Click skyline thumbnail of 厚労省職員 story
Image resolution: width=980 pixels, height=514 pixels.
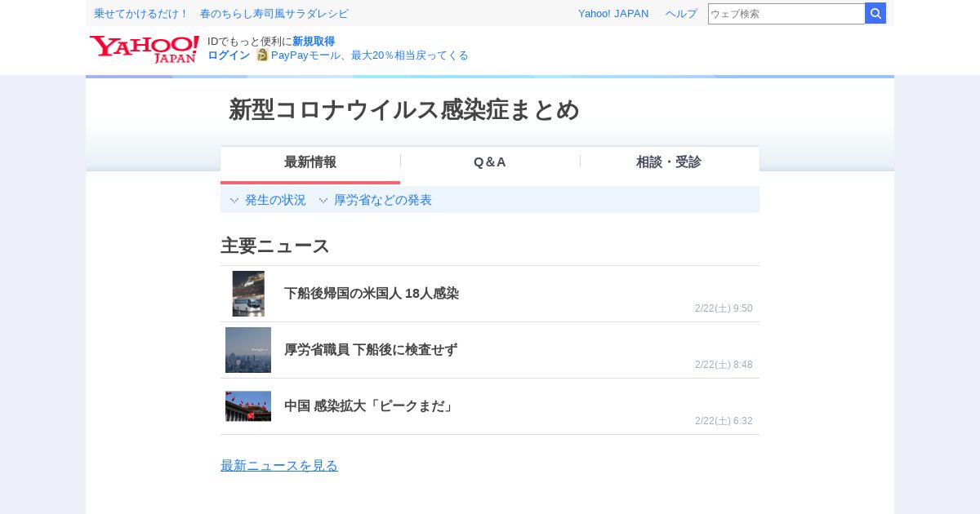(x=248, y=350)
